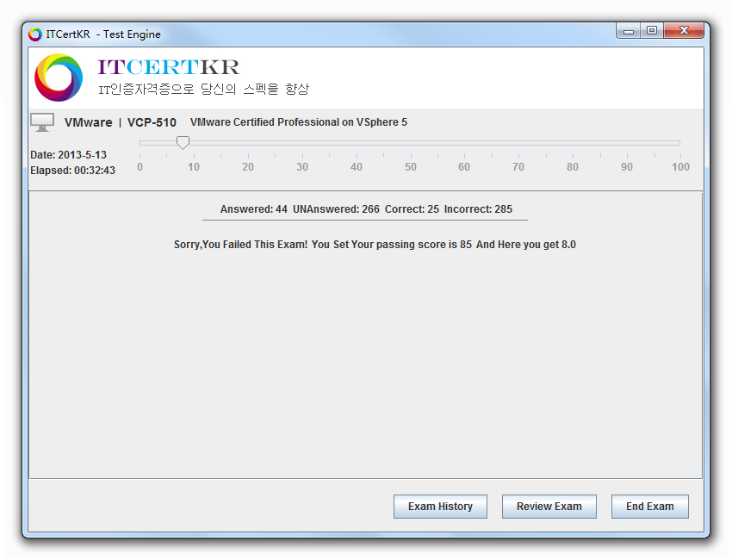Close the Test Engine window
Viewport: 732px width, 560px height.
pyautogui.click(x=685, y=31)
